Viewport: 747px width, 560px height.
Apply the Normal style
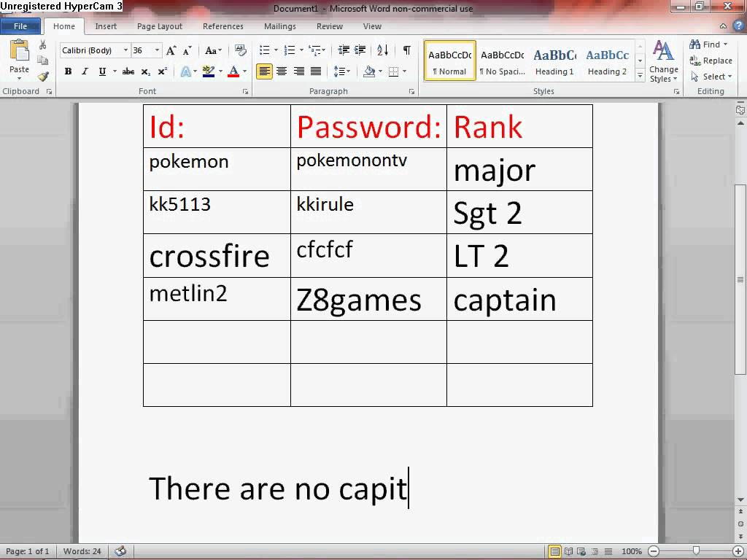tap(449, 61)
